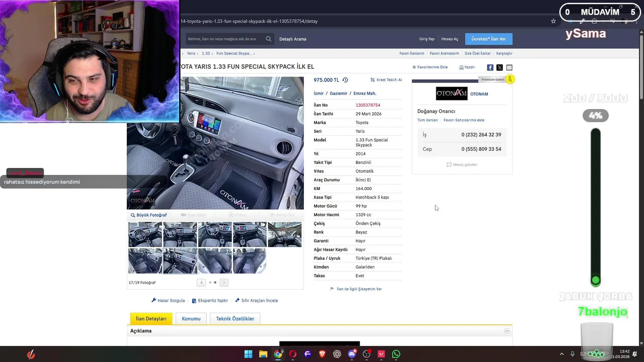644x362 pixels.
Task: Open Discord from taskbar
Action: [352, 354]
